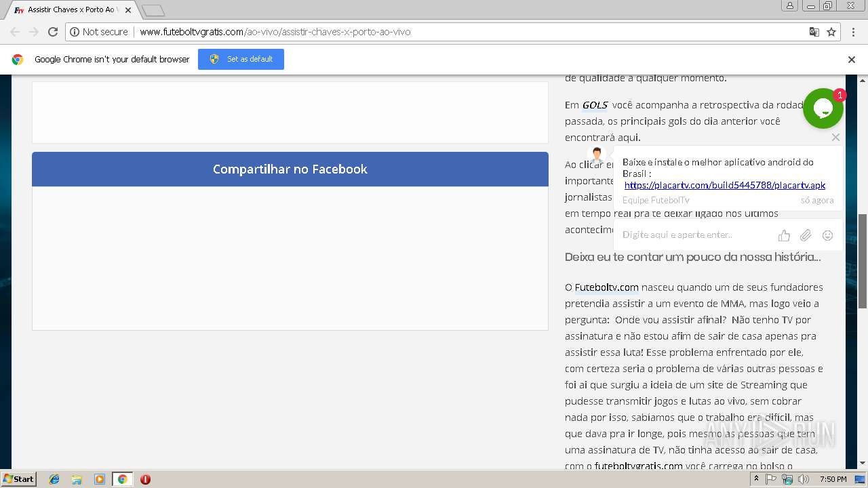Click the Equipe FutebolTv sender label
The image size is (868, 488).
pos(656,200)
